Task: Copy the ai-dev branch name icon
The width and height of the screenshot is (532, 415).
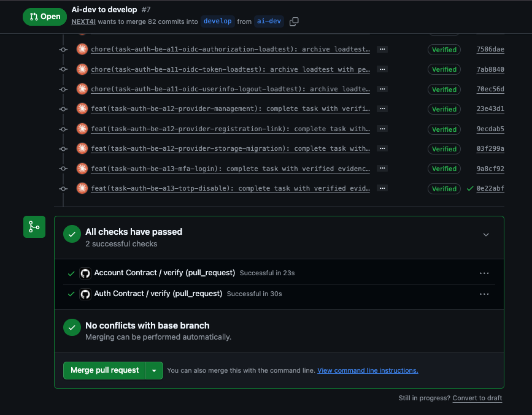Action: (294, 21)
